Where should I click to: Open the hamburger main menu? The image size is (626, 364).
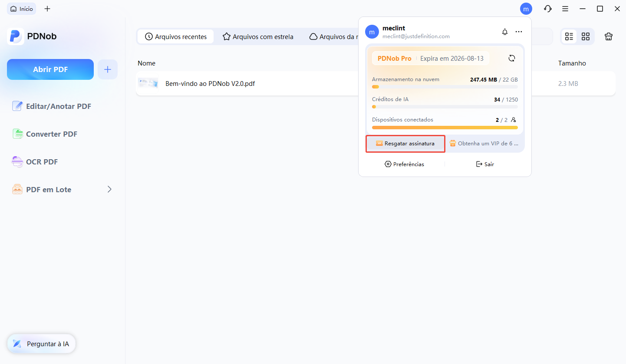(565, 9)
